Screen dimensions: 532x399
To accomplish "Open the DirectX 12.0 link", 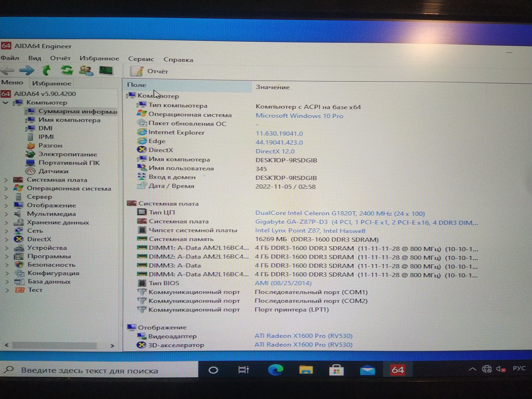I will tap(275, 151).
